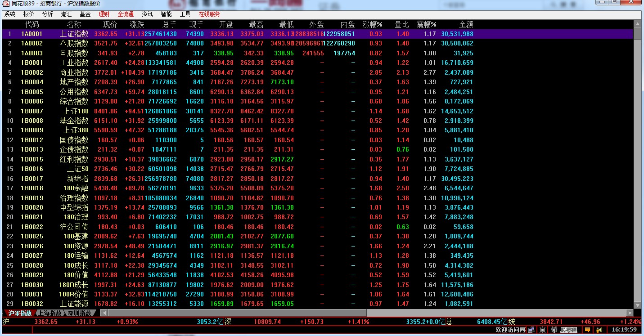The height and width of the screenshot is (336, 644).
Task: Open the 分析 menu
Action: [47, 14]
